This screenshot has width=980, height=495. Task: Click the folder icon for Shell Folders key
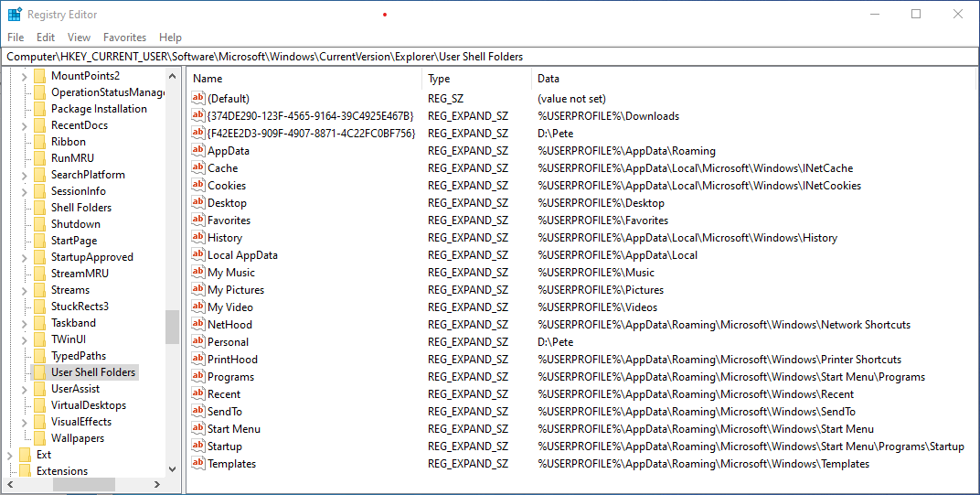40,207
